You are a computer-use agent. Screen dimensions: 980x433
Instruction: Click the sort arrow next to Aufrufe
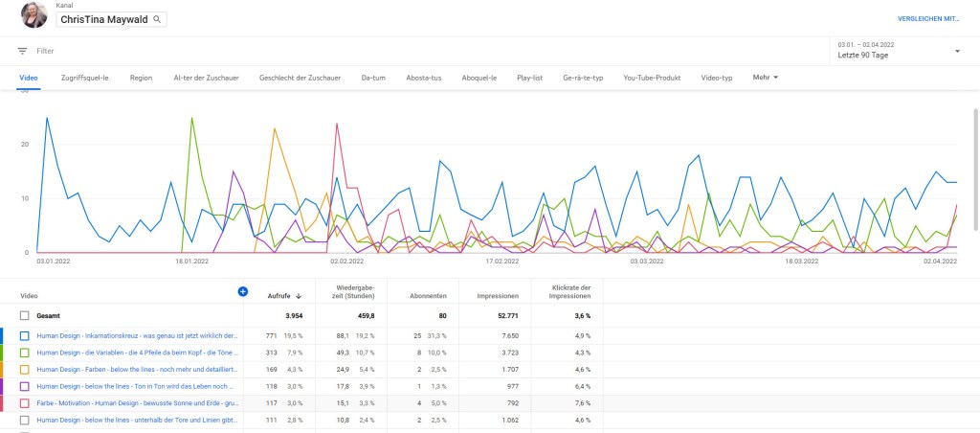tap(299, 296)
